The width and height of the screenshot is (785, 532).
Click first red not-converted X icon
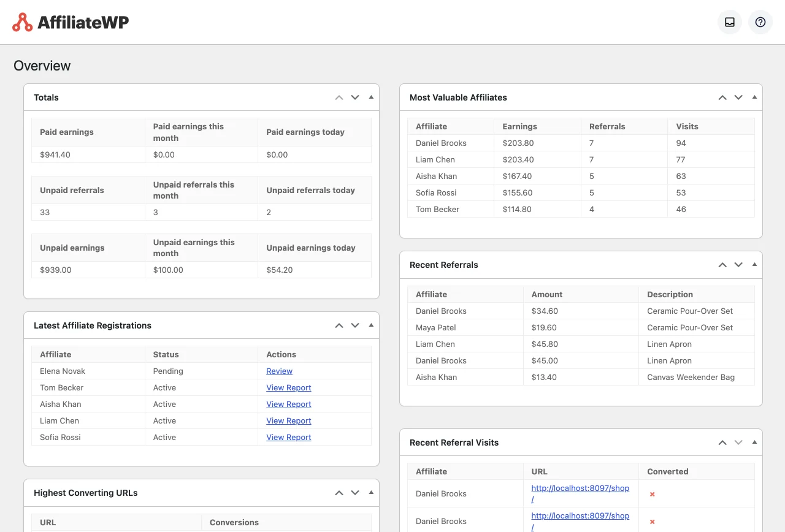point(652,494)
